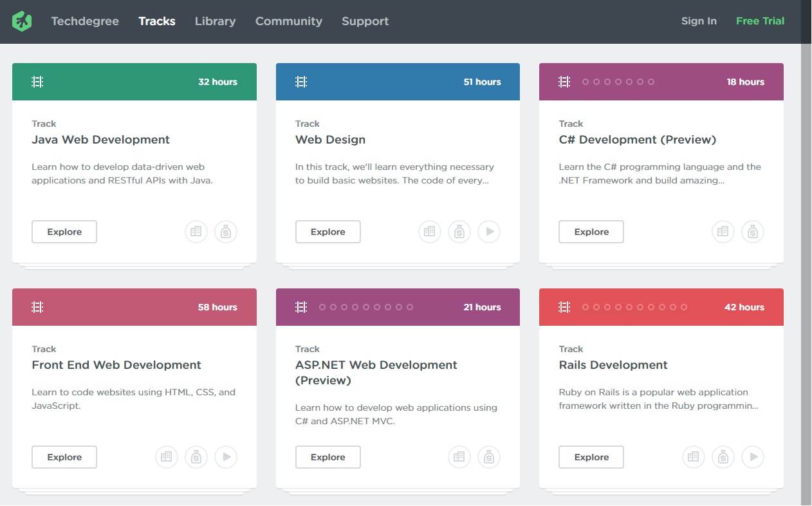Screen dimensions: 812x506
Task: Select the Tracks navigation item
Action: pos(157,21)
